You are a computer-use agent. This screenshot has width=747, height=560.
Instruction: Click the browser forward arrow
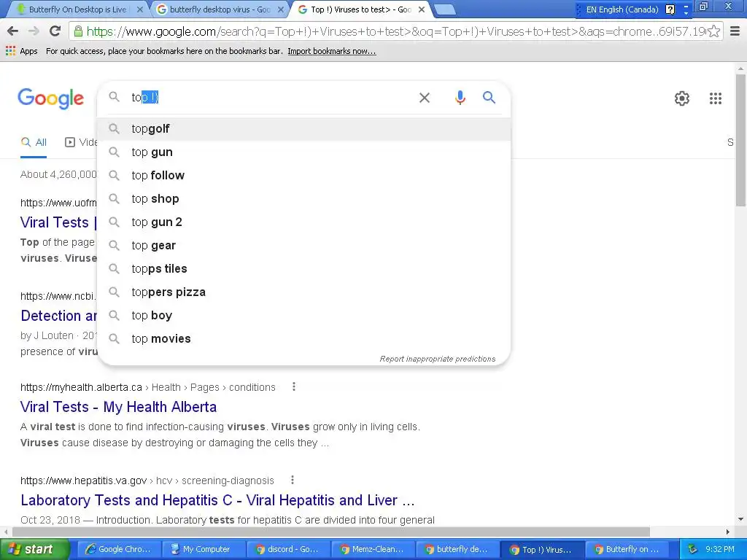click(34, 31)
